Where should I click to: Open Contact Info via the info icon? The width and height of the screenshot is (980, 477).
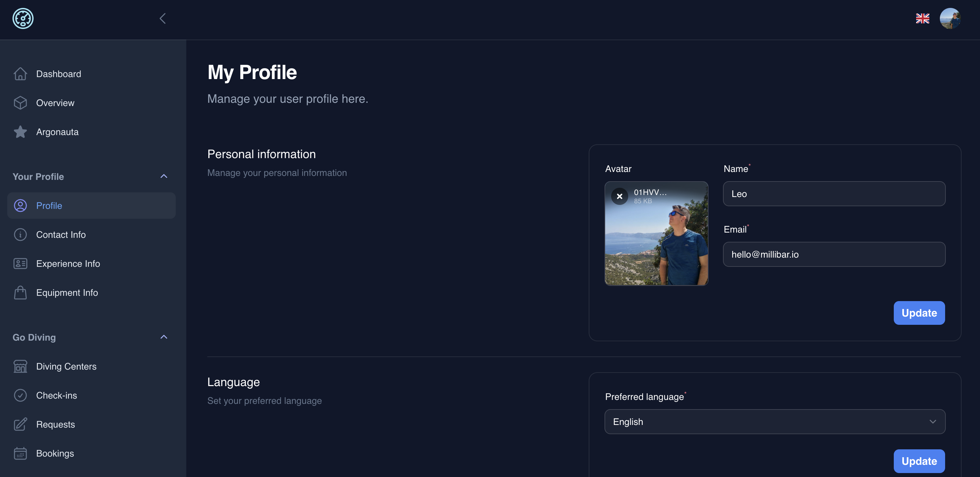pyautogui.click(x=20, y=235)
